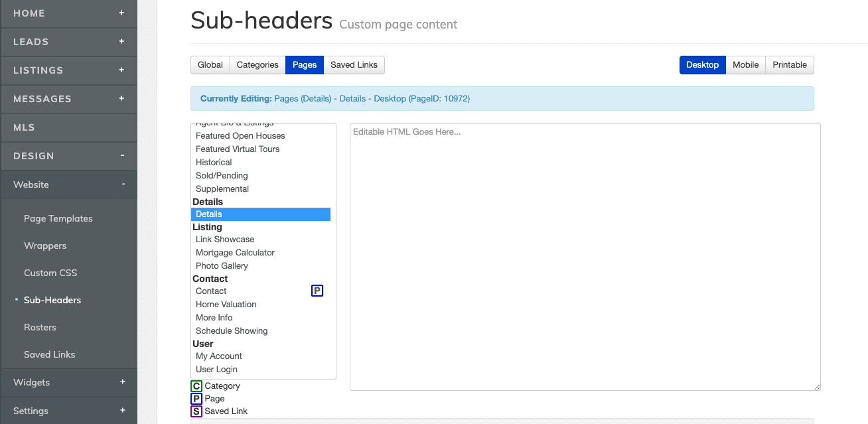This screenshot has height=424, width=868.
Task: Click inside the Editable HTML text area
Action: tap(584, 255)
